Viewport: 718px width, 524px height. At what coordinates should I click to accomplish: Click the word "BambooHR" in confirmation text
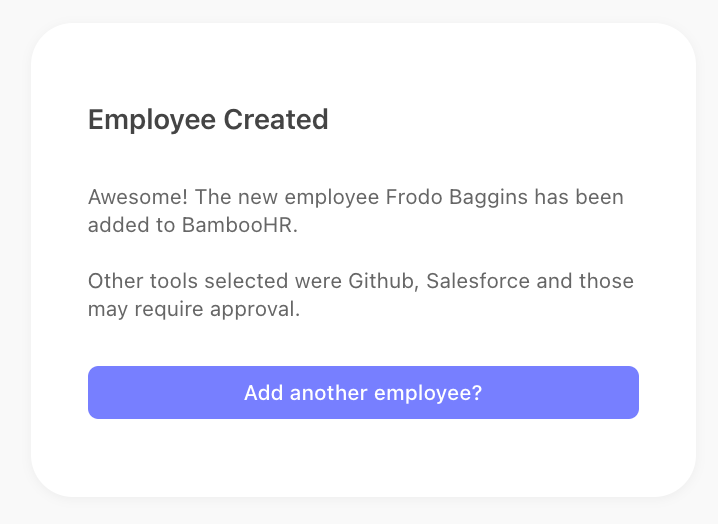[x=237, y=225]
